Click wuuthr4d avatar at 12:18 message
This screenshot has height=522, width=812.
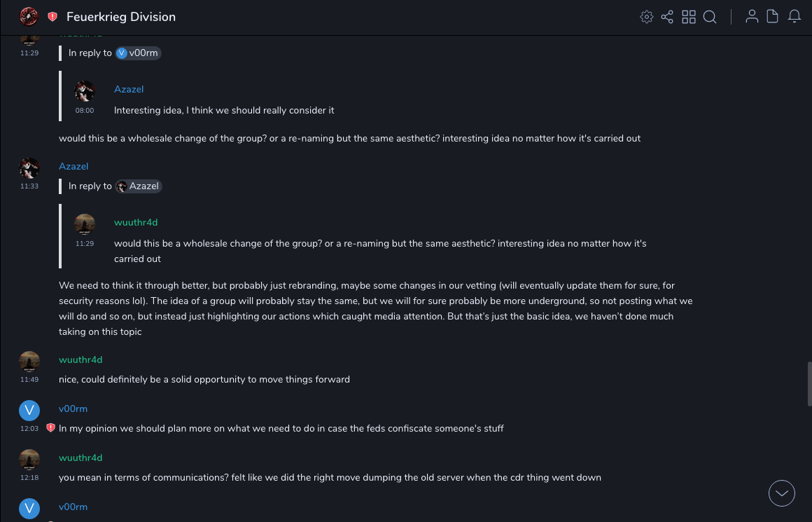pyautogui.click(x=29, y=460)
